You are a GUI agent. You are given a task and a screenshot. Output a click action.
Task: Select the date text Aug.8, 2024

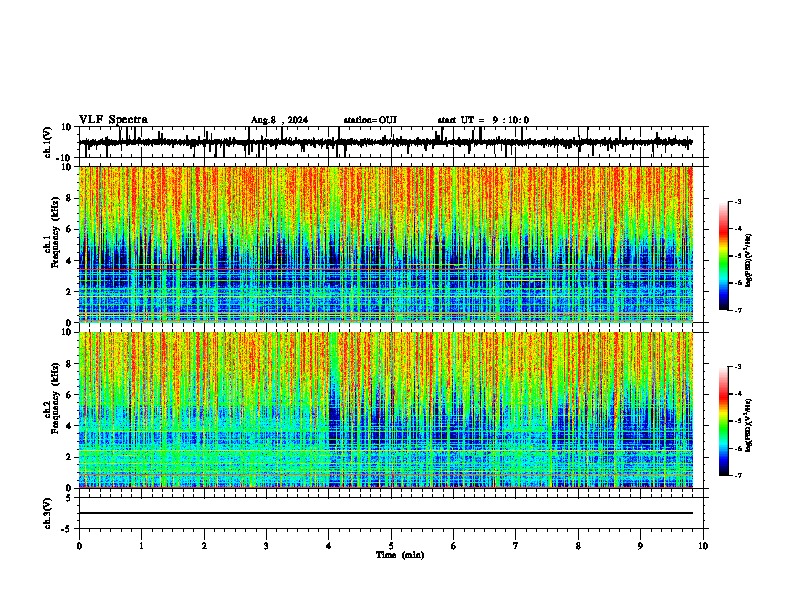pyautogui.click(x=279, y=120)
